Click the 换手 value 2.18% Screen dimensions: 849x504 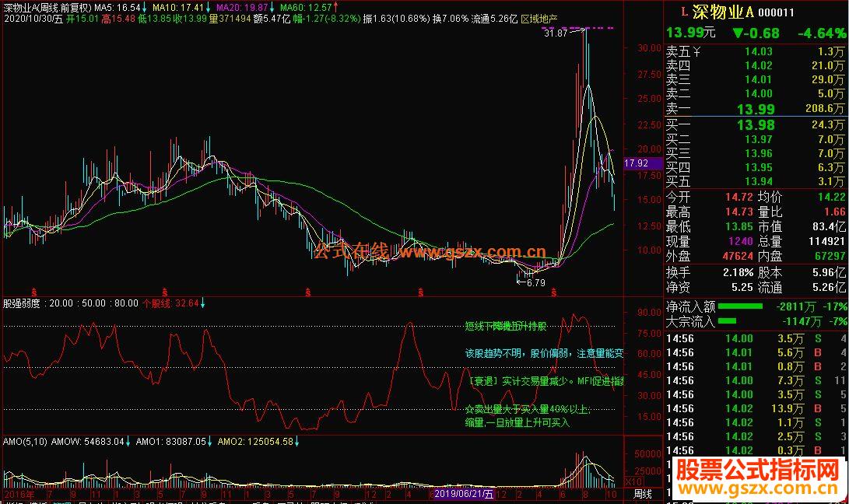[738, 272]
